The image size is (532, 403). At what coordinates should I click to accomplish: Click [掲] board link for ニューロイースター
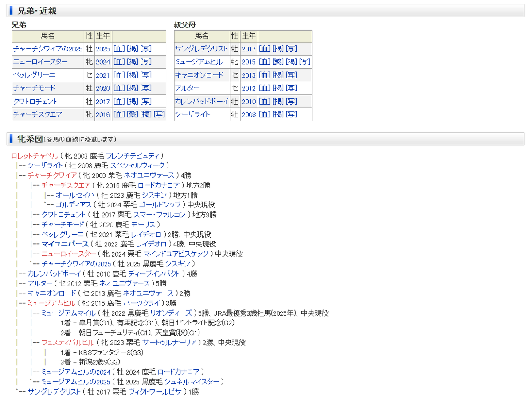tap(133, 62)
